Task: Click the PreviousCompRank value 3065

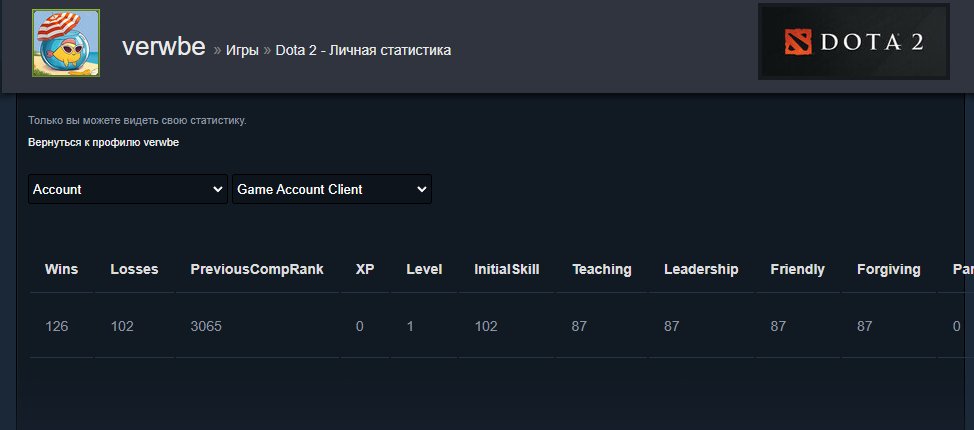Action: coord(206,326)
